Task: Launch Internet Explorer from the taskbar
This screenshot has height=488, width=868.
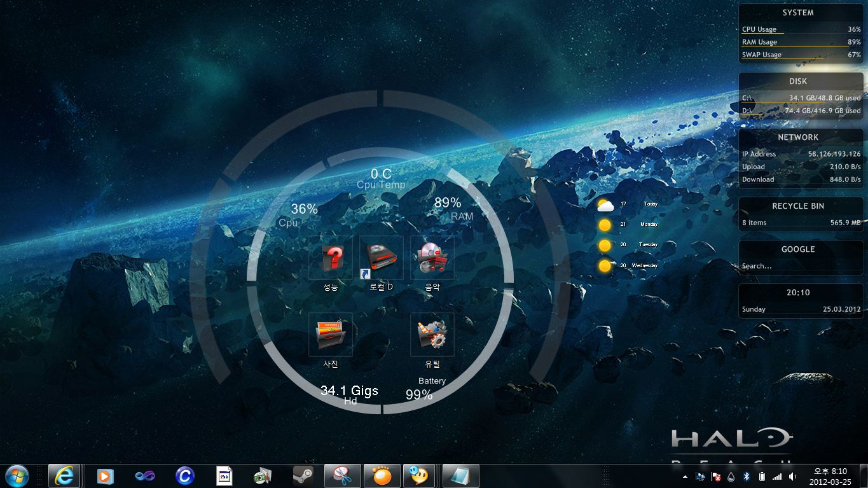Action: tap(64, 476)
